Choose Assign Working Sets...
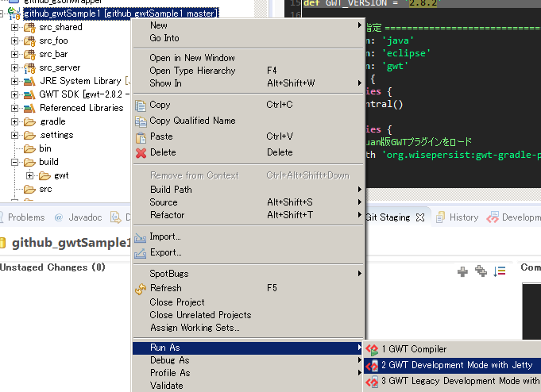The width and height of the screenshot is (541, 392). click(248, 328)
